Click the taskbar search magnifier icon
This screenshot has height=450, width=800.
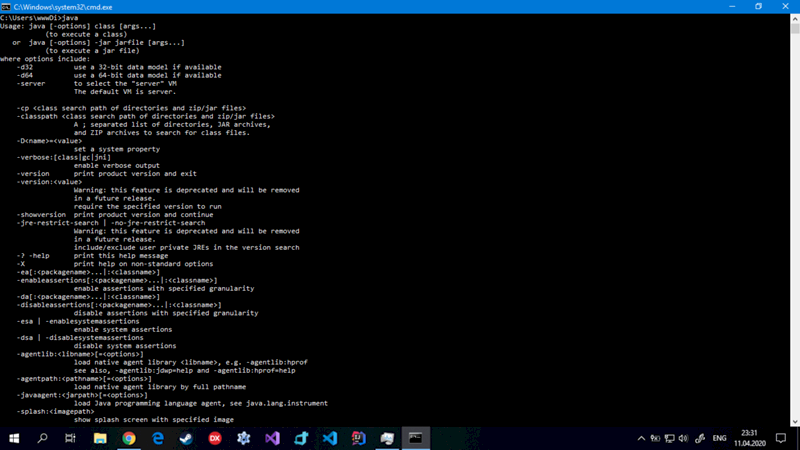click(43, 438)
